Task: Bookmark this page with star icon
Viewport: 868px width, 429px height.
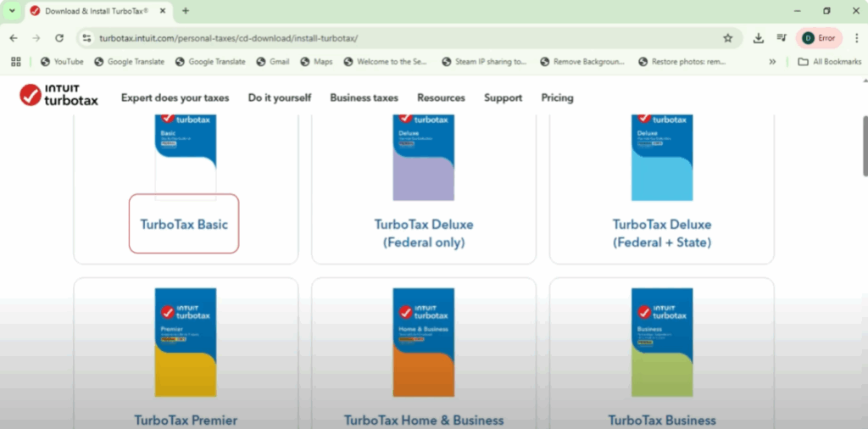Action: [x=728, y=38]
